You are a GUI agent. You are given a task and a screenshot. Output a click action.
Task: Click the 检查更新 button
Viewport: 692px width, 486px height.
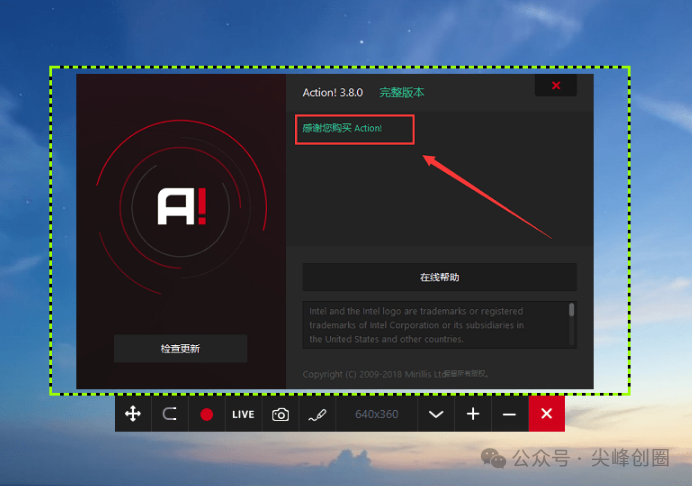(x=181, y=349)
